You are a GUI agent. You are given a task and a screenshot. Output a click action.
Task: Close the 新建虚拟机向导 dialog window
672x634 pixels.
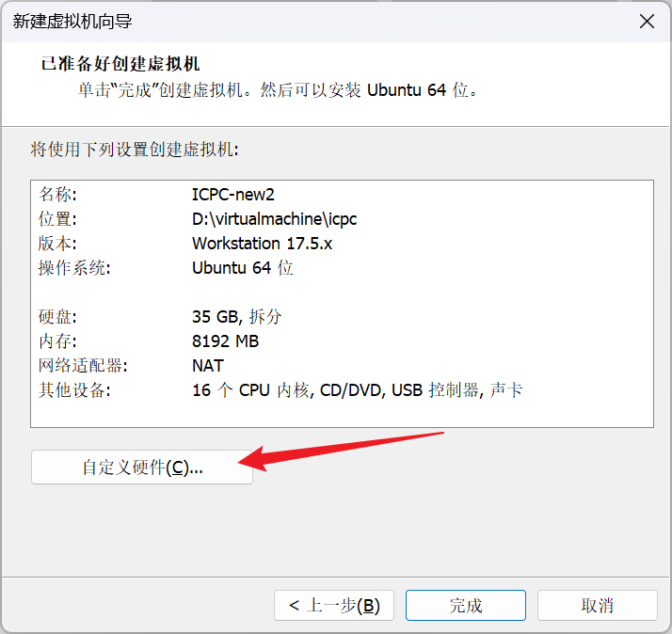pyautogui.click(x=647, y=22)
